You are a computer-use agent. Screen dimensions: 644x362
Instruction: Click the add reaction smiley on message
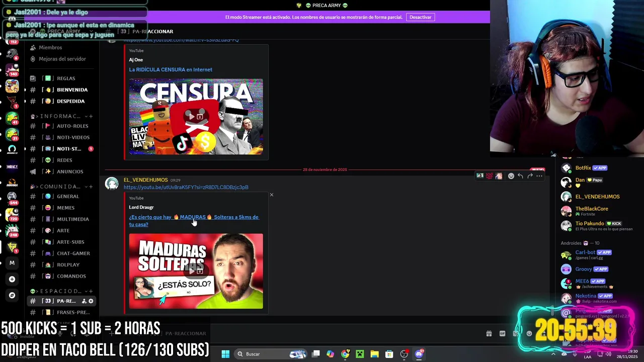(x=511, y=176)
